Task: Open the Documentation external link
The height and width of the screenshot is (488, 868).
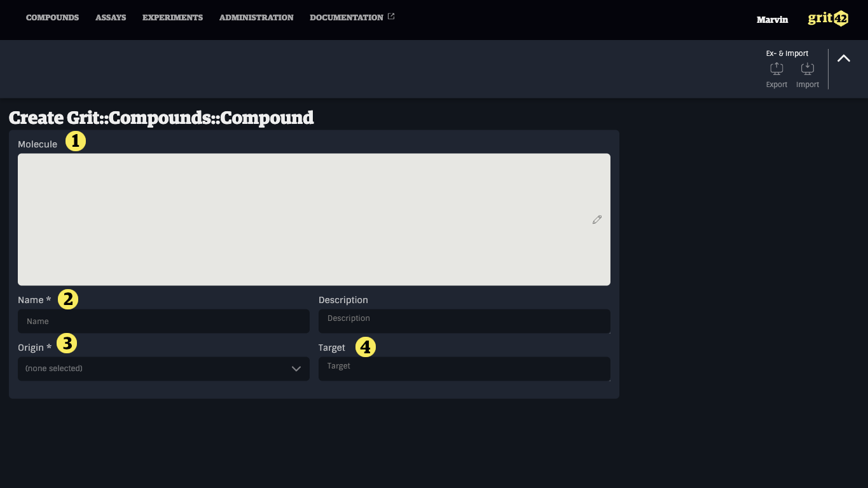Action: click(x=352, y=18)
